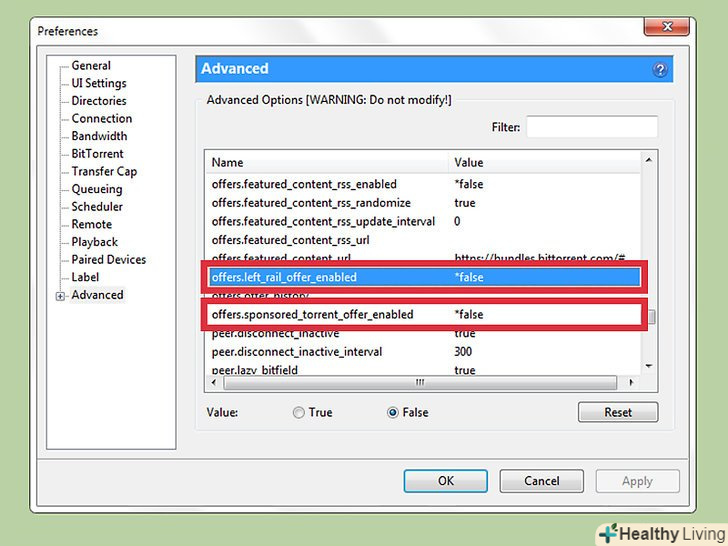Select BitTorrent in the sidebar
Image resolution: width=728 pixels, height=546 pixels.
[x=98, y=154]
